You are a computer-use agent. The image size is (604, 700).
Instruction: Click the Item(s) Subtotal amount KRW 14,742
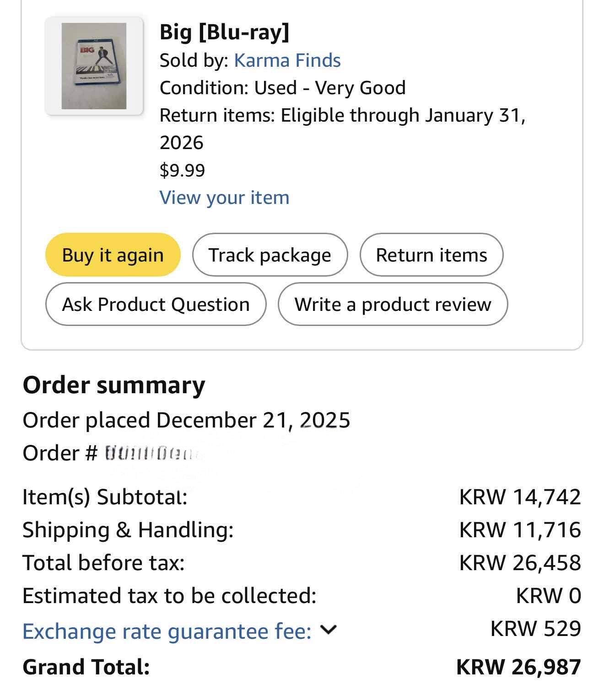point(520,497)
